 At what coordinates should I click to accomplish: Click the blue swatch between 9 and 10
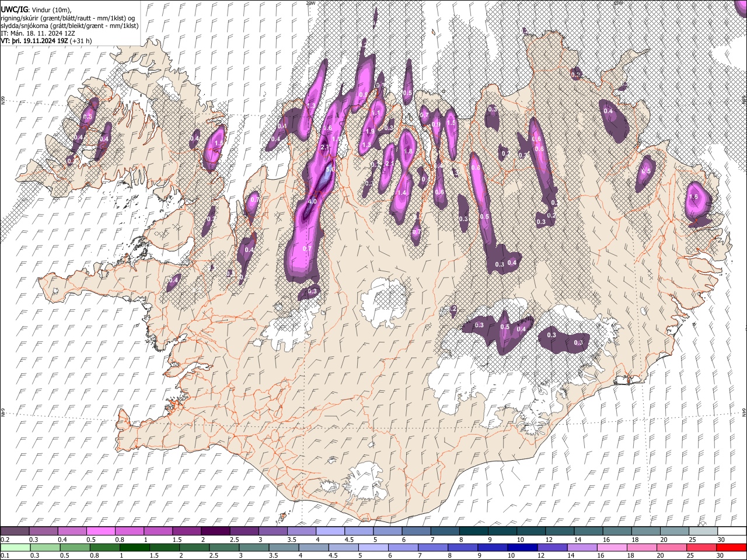(x=493, y=547)
